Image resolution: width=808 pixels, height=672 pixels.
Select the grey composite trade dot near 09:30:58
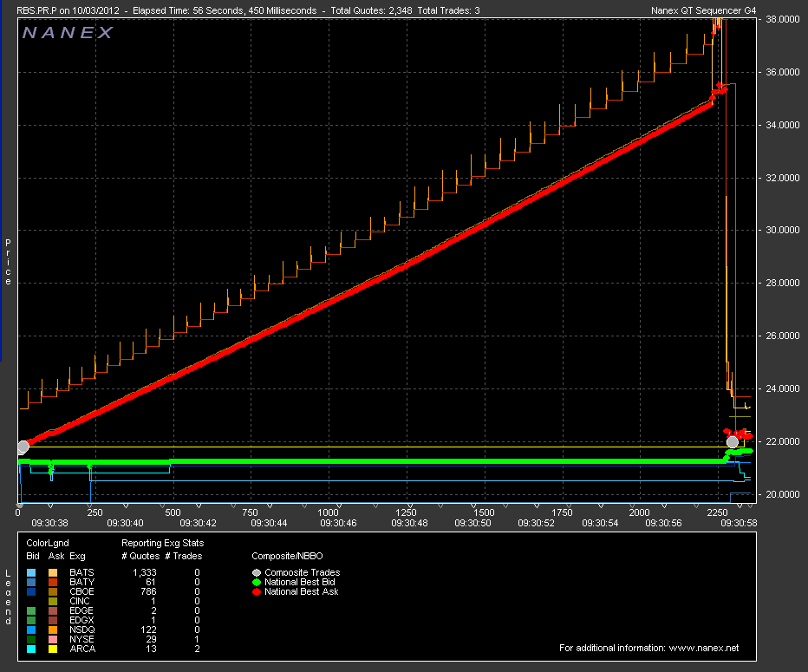(x=733, y=442)
